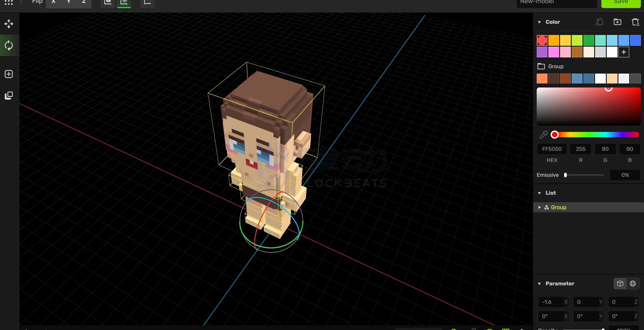Viewport: 644px width, 330px height.
Task: Click the position X field -1.6
Action: click(x=554, y=302)
